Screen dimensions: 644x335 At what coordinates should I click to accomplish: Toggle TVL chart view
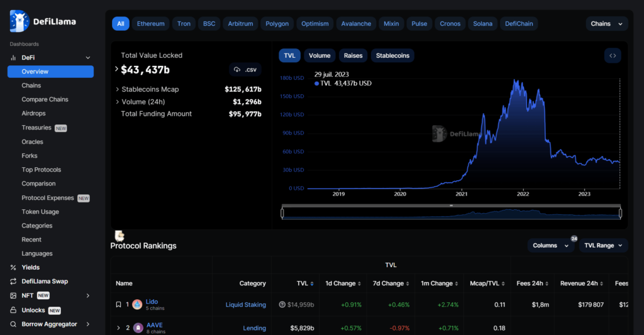pos(289,55)
